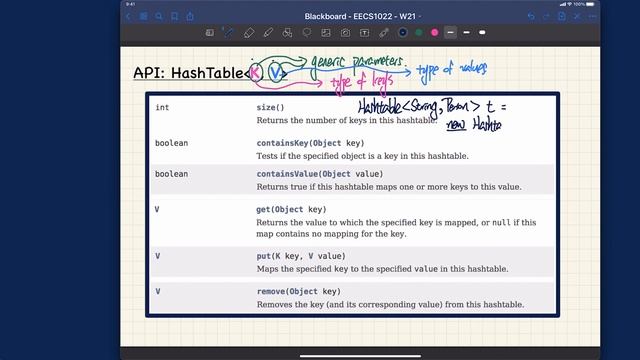Tap the iPad home indicator bar
640x360 pixels.
(x=360, y=356)
